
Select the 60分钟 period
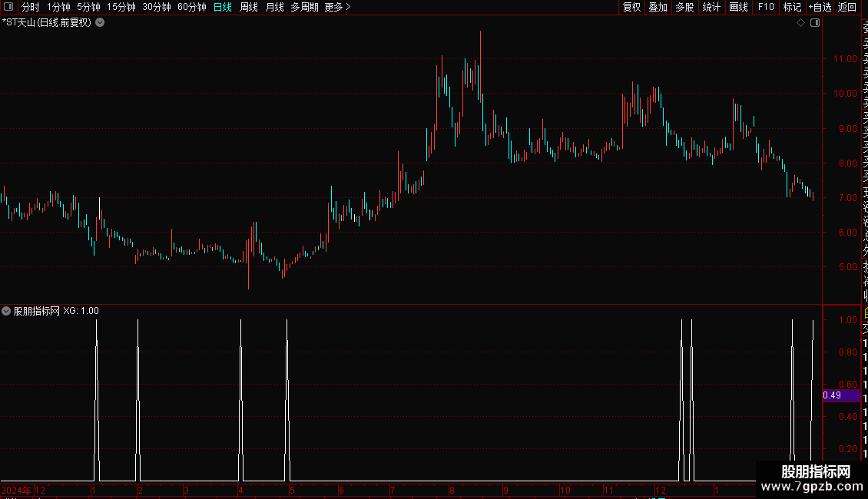192,7
